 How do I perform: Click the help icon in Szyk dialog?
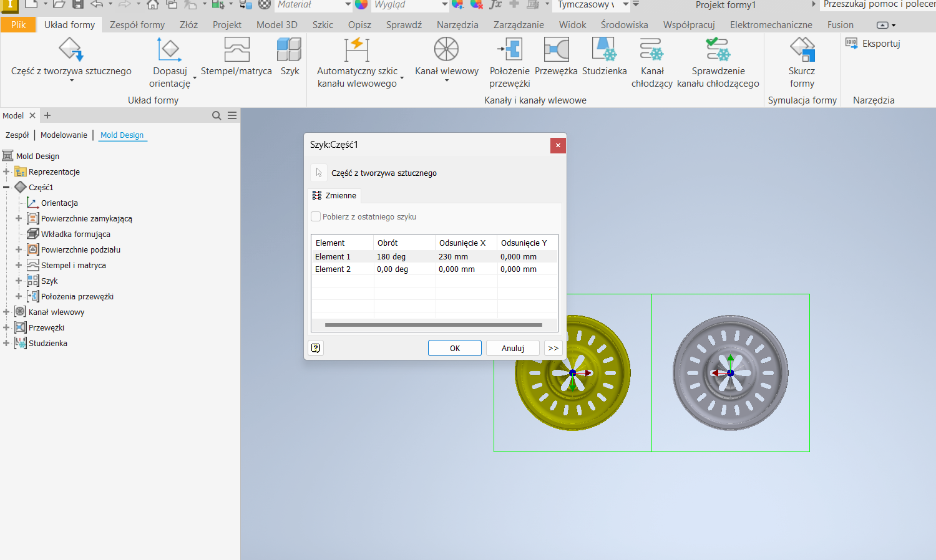pos(316,348)
